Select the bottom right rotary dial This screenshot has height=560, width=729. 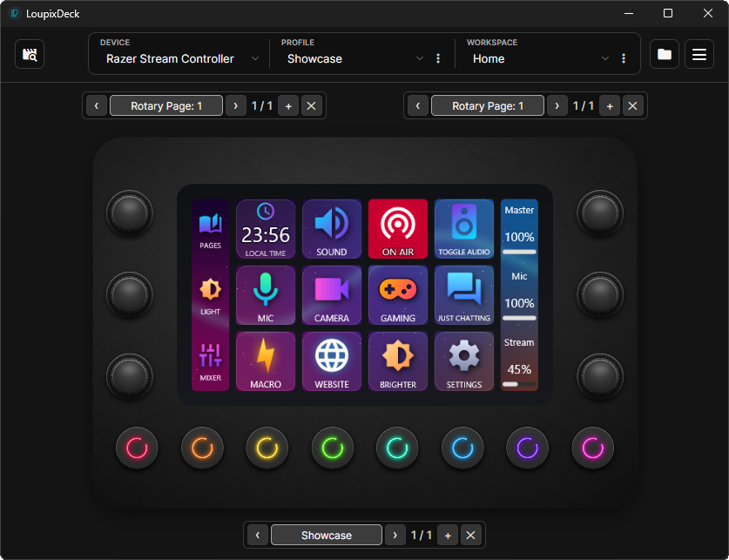coord(600,376)
